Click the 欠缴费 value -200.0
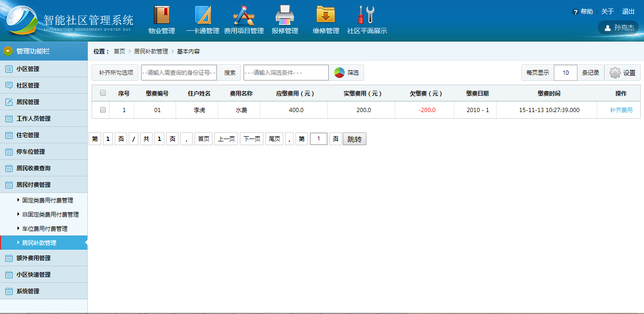 pos(427,110)
